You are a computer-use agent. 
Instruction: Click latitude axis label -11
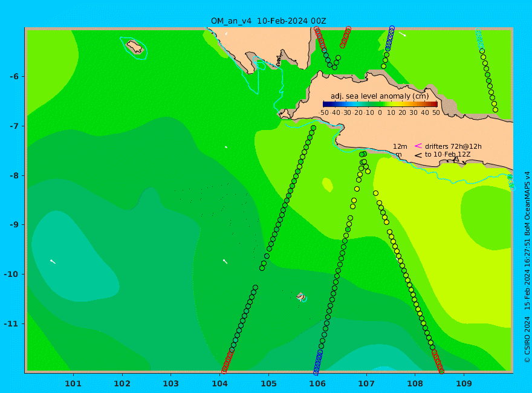tap(10, 323)
